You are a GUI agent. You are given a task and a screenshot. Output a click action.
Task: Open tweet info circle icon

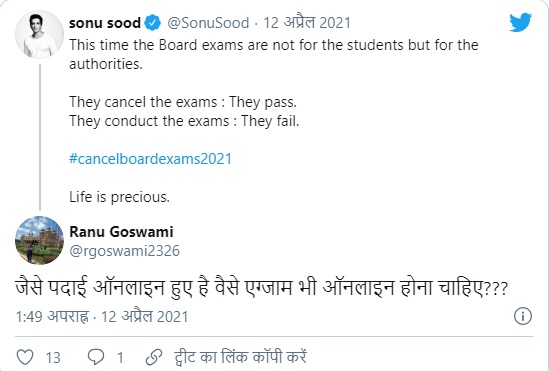(523, 316)
